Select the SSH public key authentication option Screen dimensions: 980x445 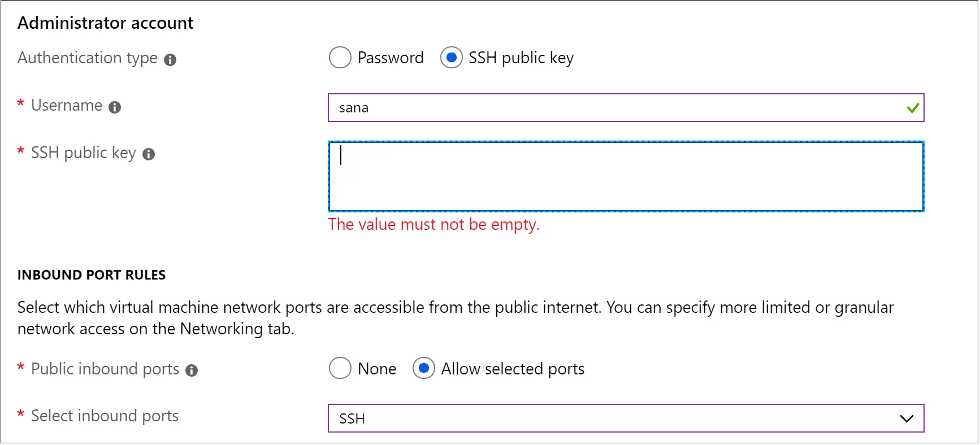coord(451,58)
